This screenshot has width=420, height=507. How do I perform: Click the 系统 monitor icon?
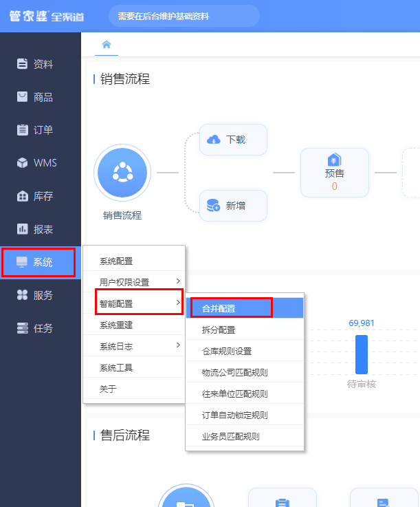click(x=22, y=262)
